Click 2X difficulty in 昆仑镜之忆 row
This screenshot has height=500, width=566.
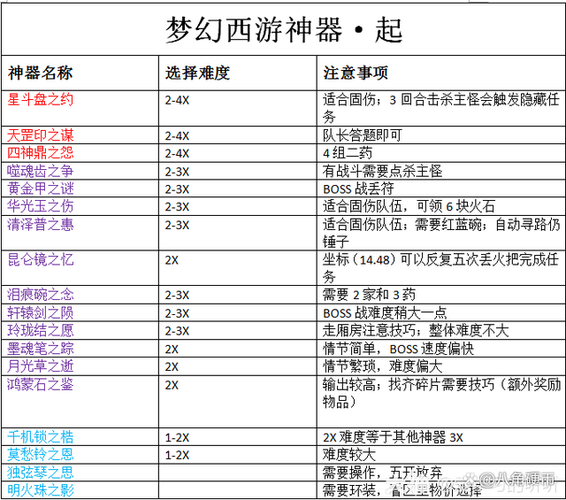pyautogui.click(x=171, y=260)
